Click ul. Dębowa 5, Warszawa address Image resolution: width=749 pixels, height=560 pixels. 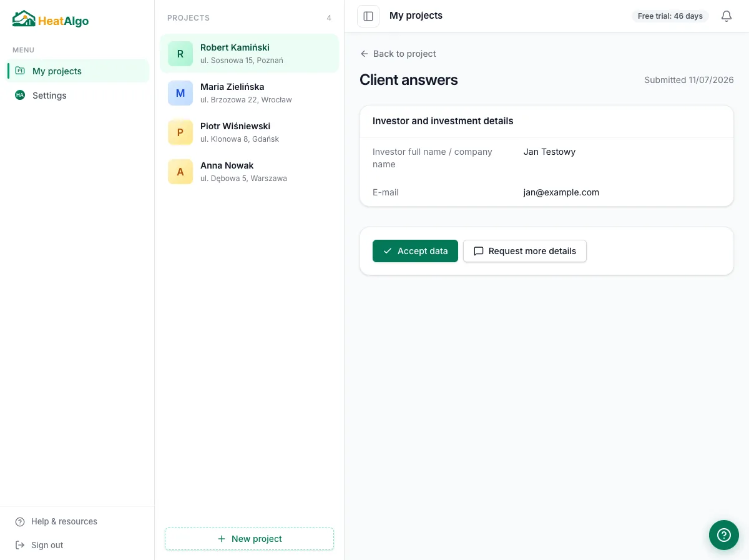click(243, 179)
